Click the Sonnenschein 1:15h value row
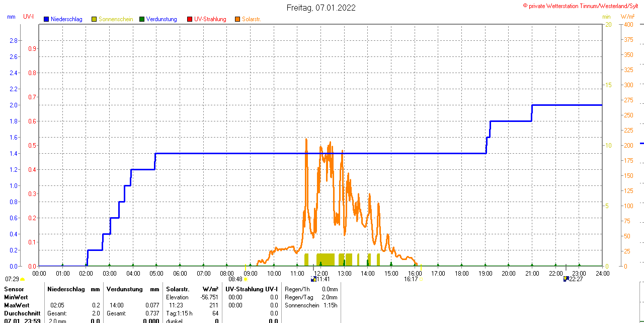This screenshot has height=323, width=644. [x=310, y=305]
